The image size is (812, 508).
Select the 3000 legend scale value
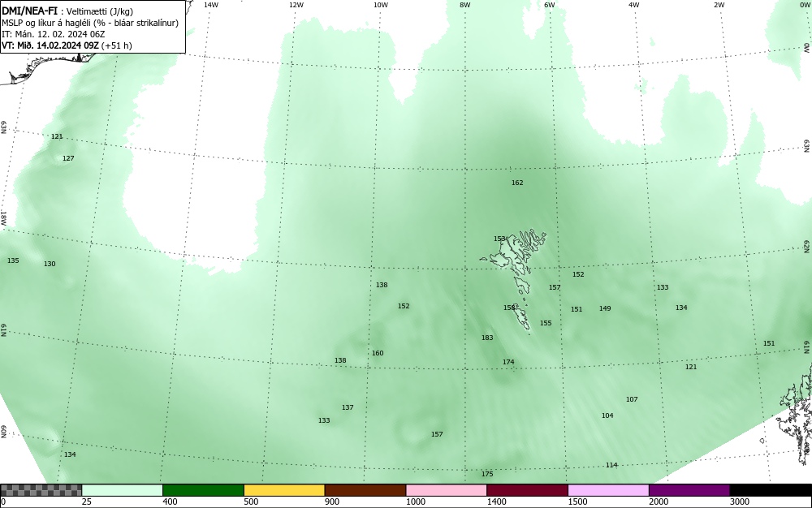(739, 502)
